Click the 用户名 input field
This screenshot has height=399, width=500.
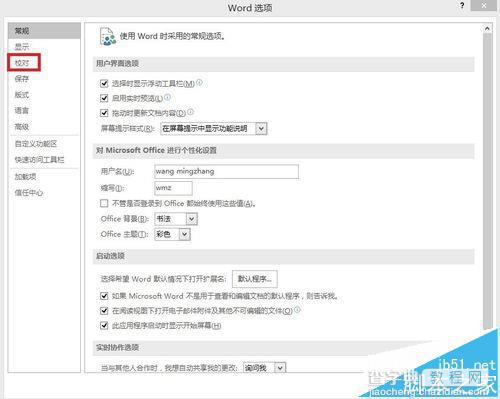pos(227,171)
